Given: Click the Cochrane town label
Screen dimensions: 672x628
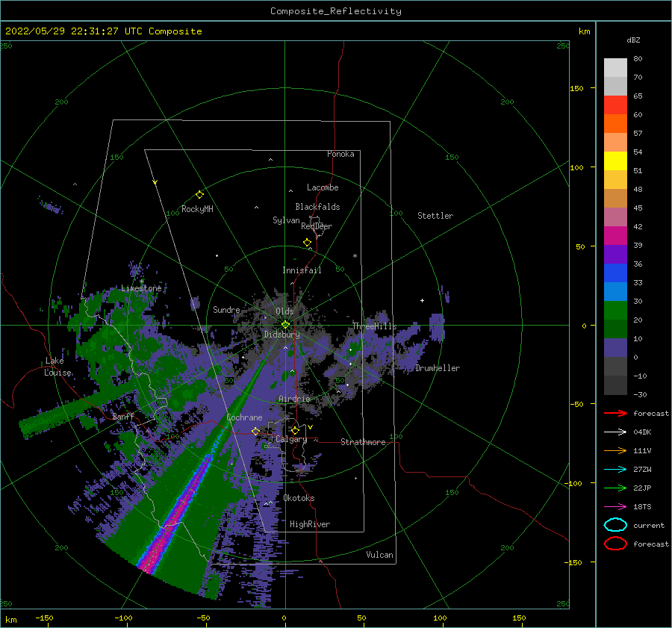Looking at the screenshot, I should [244, 417].
